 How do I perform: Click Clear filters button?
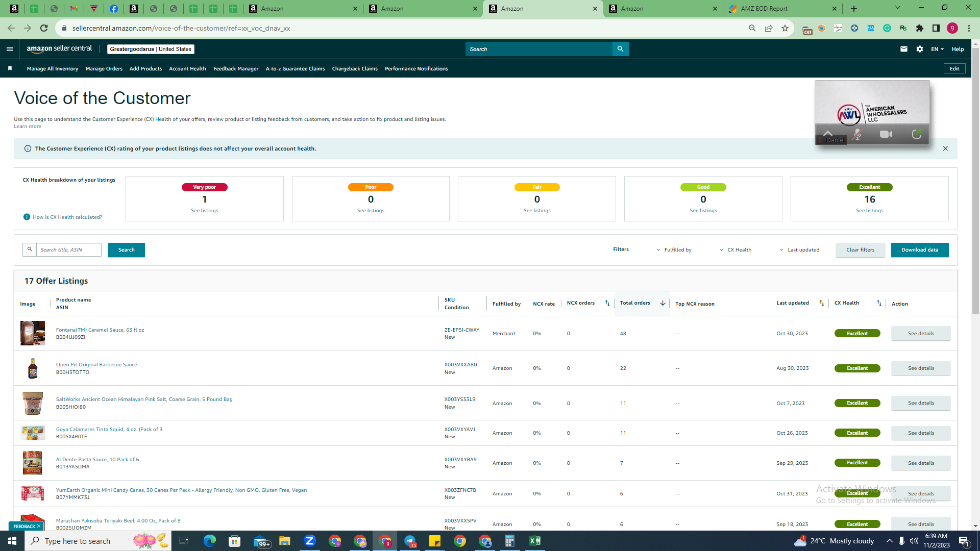pyautogui.click(x=860, y=250)
